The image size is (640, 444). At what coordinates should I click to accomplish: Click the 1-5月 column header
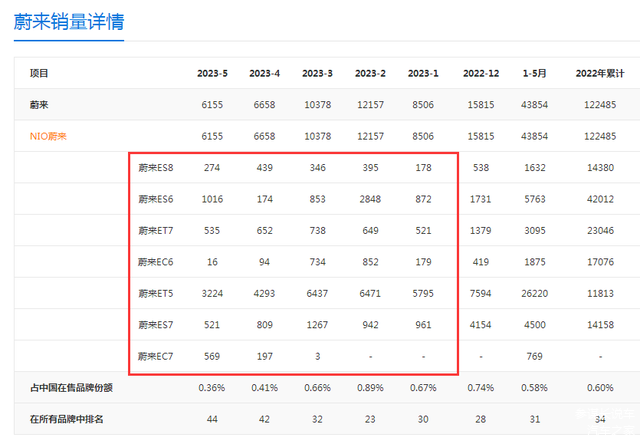tap(536, 74)
